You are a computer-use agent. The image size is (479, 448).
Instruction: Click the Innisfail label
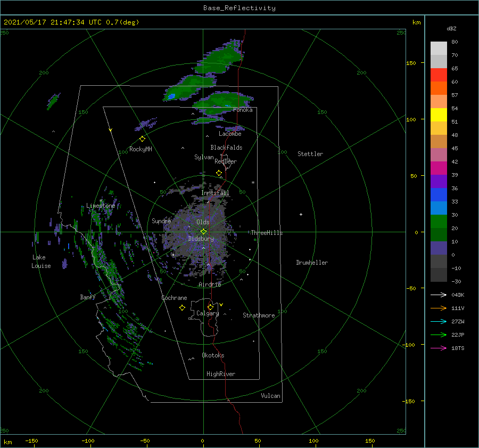click(x=215, y=193)
